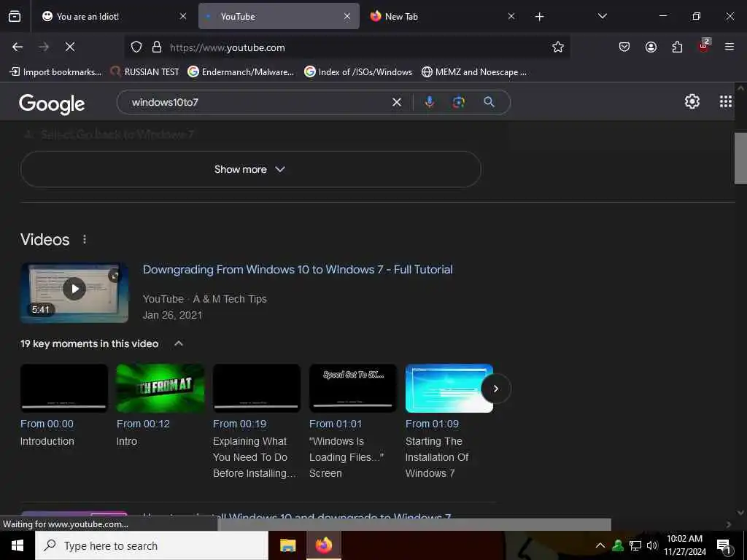Click the Firefox taskbar icon
Image resolution: width=747 pixels, height=560 pixels.
(324, 545)
